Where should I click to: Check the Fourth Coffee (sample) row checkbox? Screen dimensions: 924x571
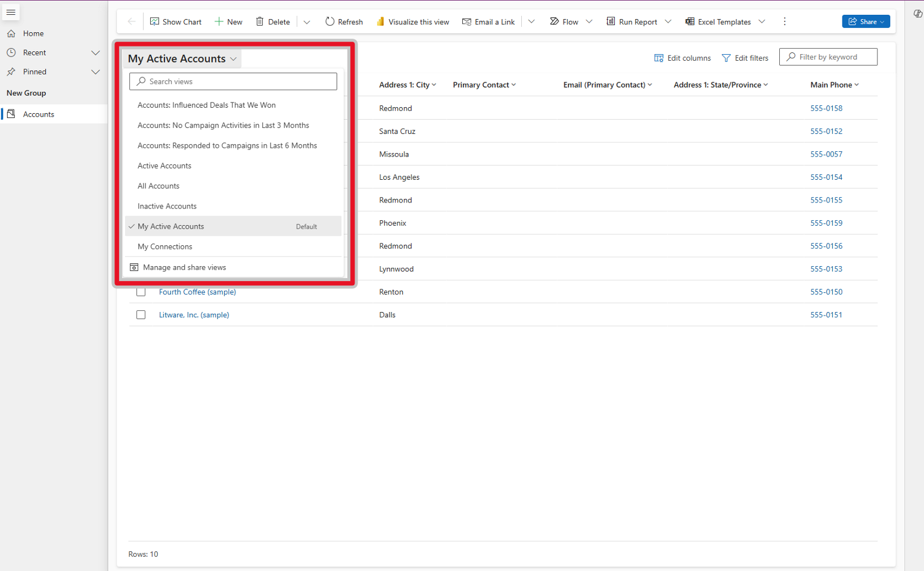pyautogui.click(x=141, y=292)
